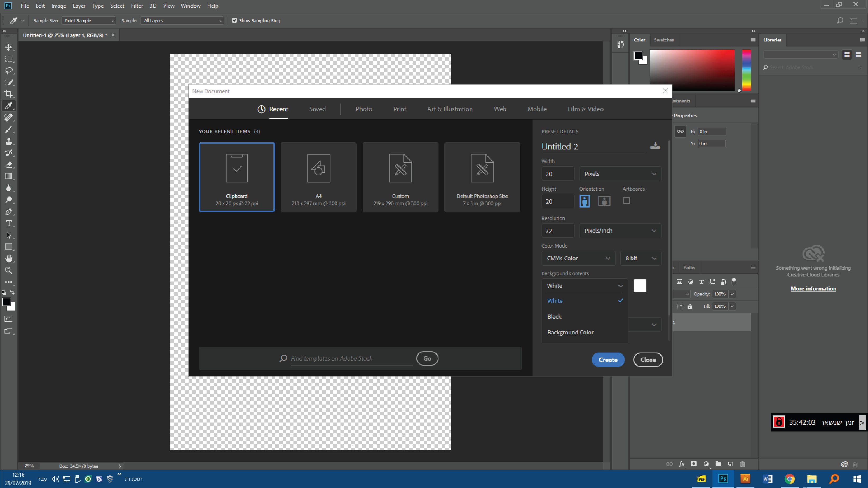
Task: Uncheck Show Sampling Ring
Action: click(x=235, y=21)
